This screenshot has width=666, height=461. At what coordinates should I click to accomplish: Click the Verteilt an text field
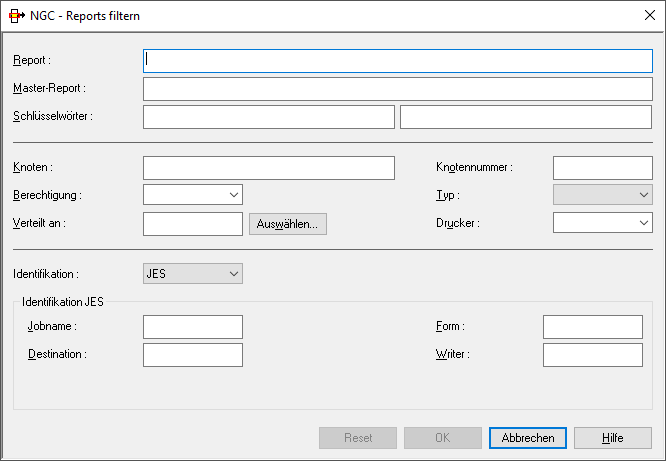[x=193, y=224]
